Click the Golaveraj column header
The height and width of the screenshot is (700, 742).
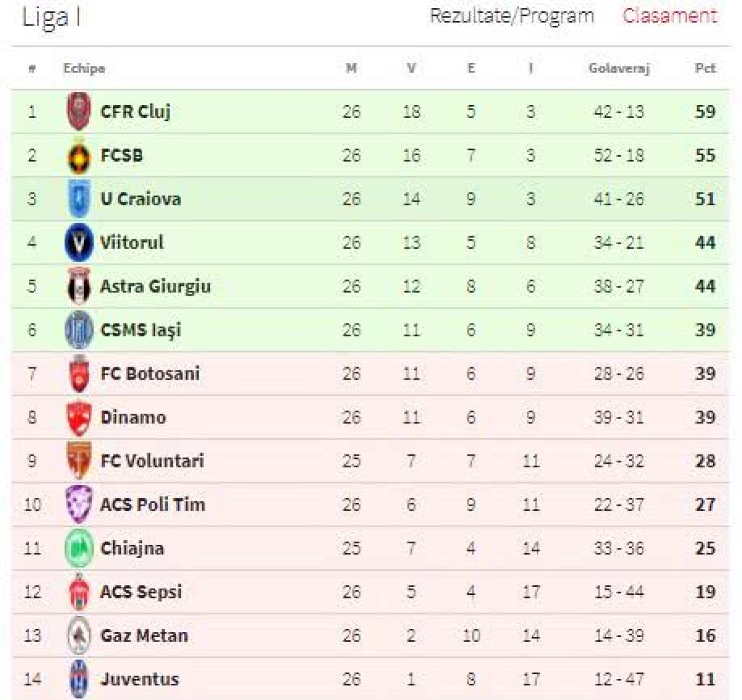tap(618, 69)
